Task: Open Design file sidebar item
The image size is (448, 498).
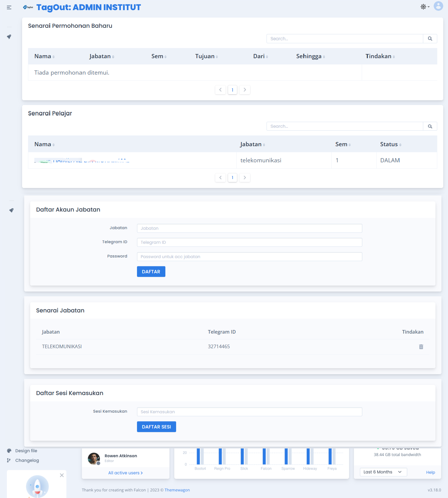Action: 26,451
